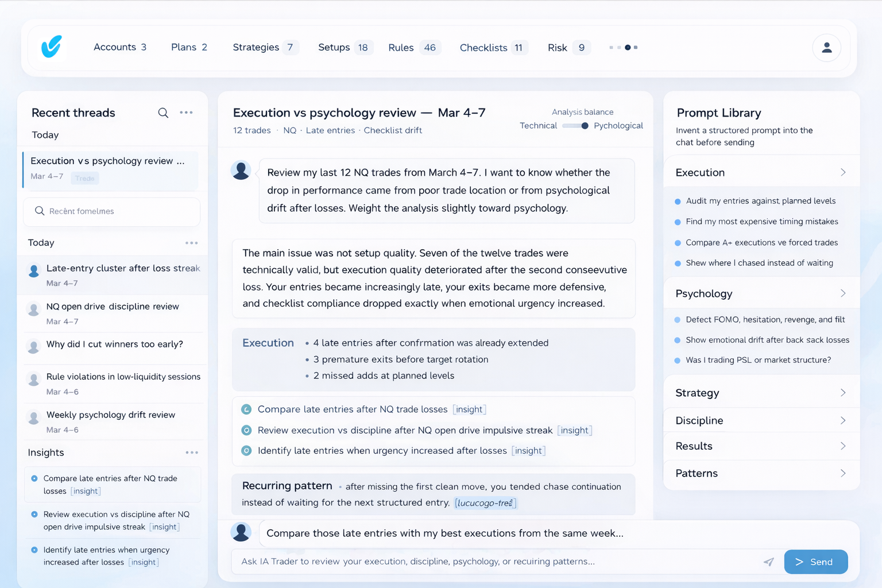Switch to the Strategies tab
Image resolution: width=882 pixels, height=588 pixels.
click(265, 47)
